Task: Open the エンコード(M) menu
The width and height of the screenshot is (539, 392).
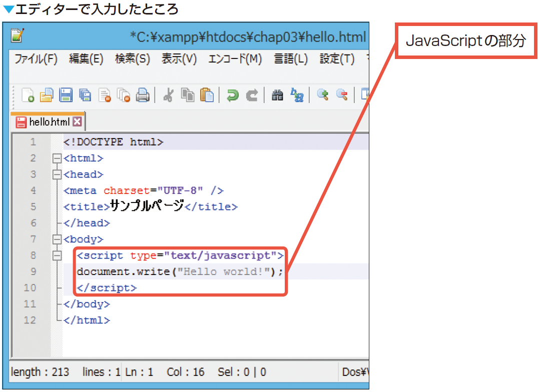Action: [235, 59]
